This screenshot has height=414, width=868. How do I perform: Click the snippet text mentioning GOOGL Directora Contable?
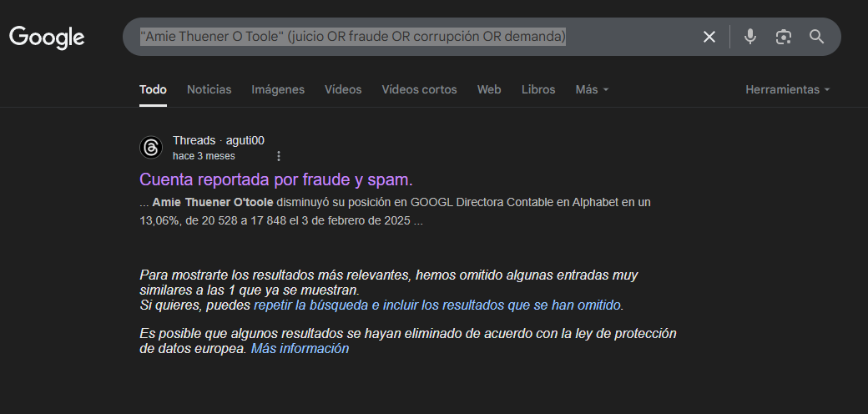(x=395, y=211)
